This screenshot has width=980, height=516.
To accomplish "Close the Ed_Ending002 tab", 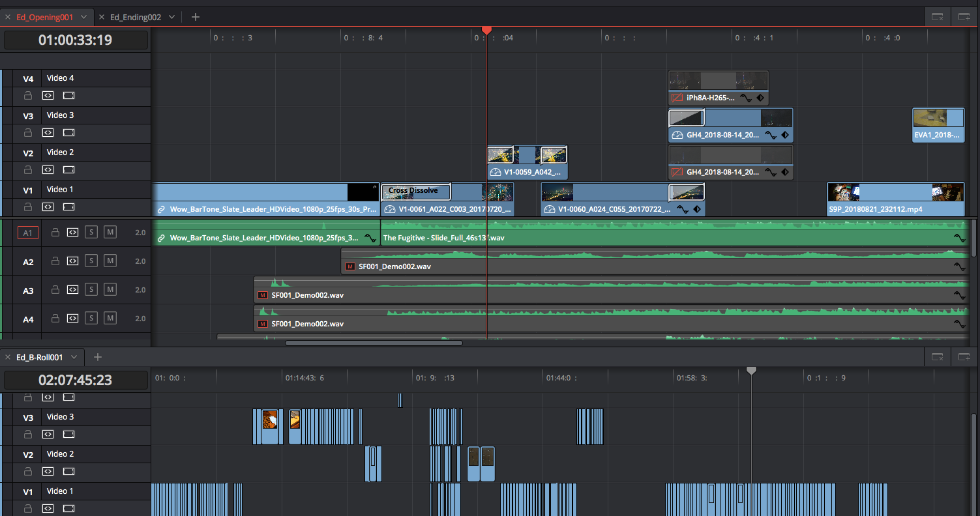I will tap(102, 17).
